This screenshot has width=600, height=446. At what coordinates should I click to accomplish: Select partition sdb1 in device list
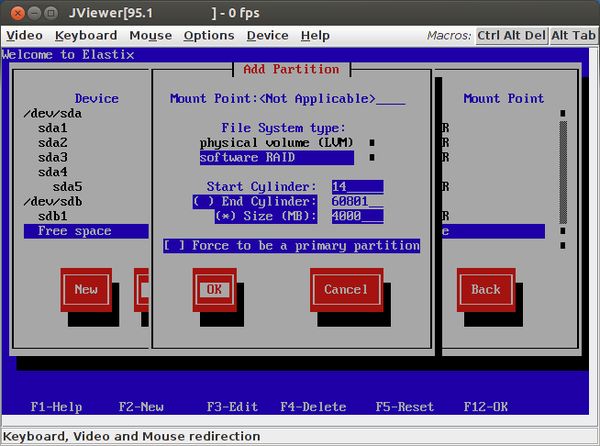pyautogui.click(x=53, y=216)
